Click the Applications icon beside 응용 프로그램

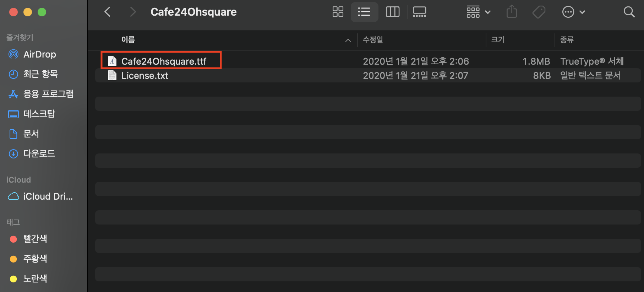(x=13, y=94)
